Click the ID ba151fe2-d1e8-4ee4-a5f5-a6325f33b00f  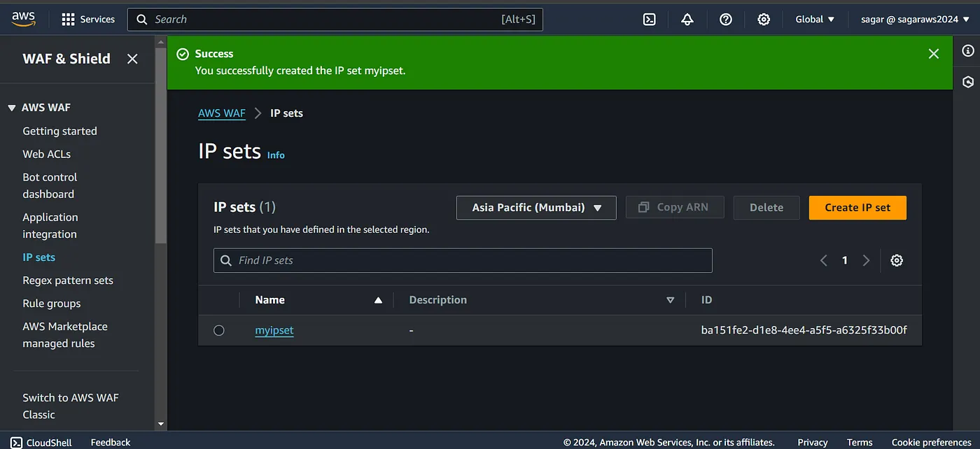pos(804,330)
